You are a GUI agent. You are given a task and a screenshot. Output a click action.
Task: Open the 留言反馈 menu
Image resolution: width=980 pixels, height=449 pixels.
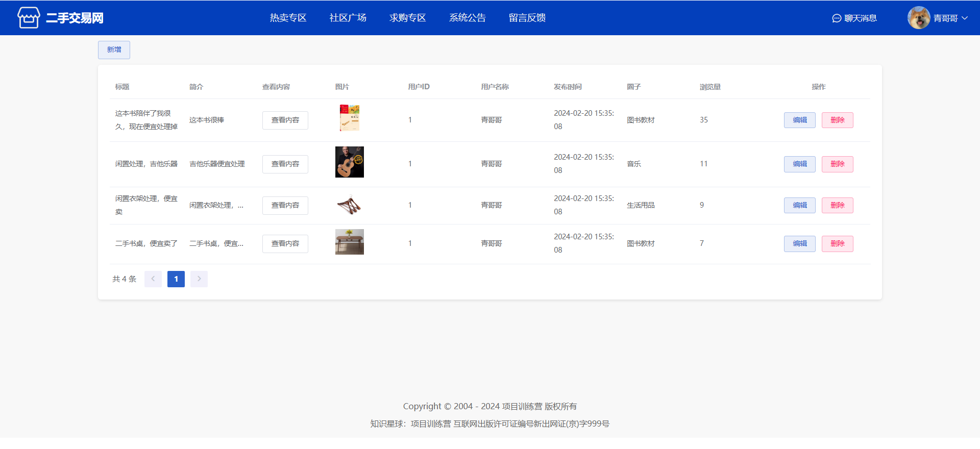pos(527,18)
